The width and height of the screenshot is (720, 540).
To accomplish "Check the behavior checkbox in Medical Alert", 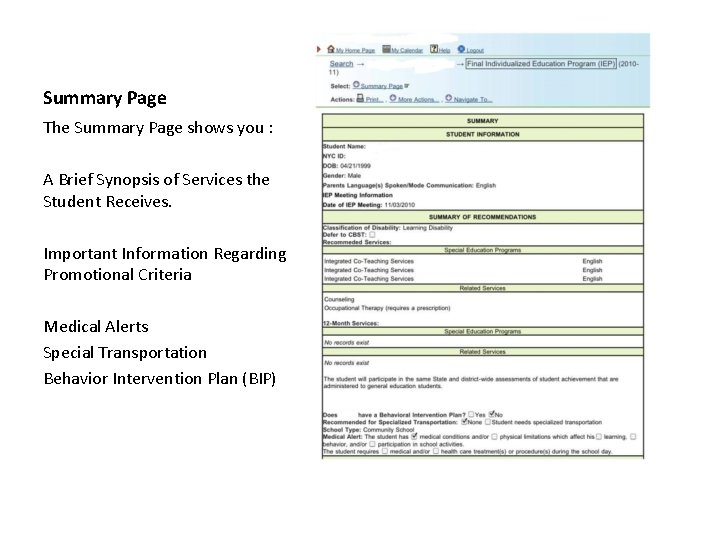I will pos(633,437).
